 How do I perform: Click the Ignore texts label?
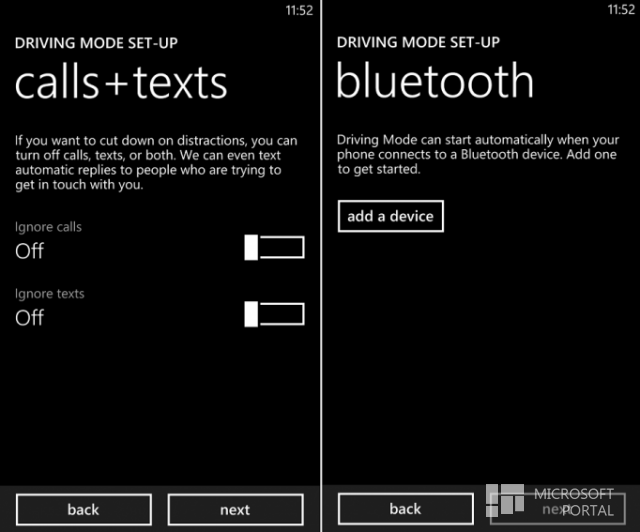pos(50,294)
